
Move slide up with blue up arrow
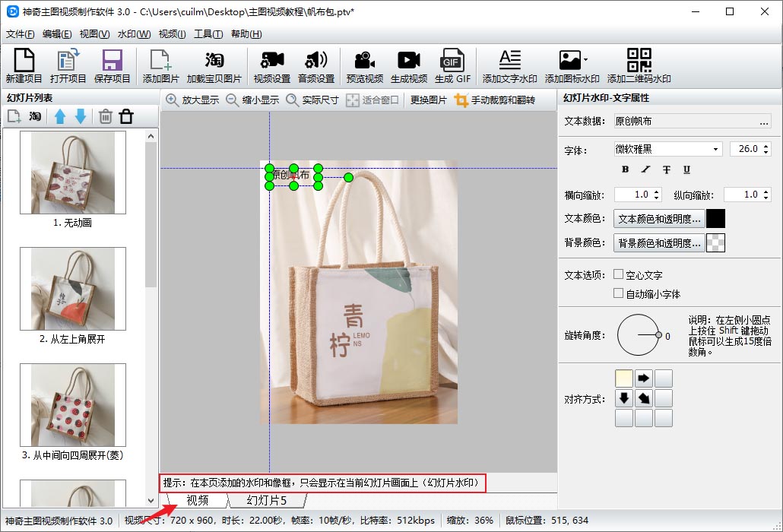(60, 116)
